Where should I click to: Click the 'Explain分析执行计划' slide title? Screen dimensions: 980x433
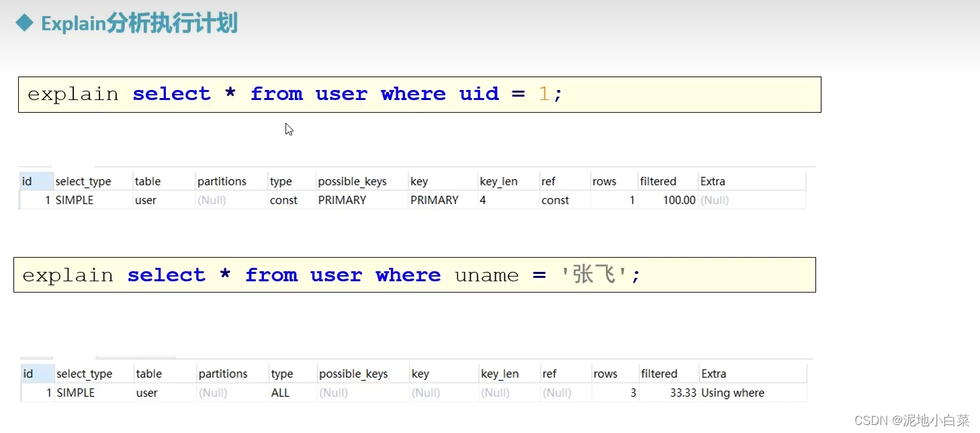(139, 24)
